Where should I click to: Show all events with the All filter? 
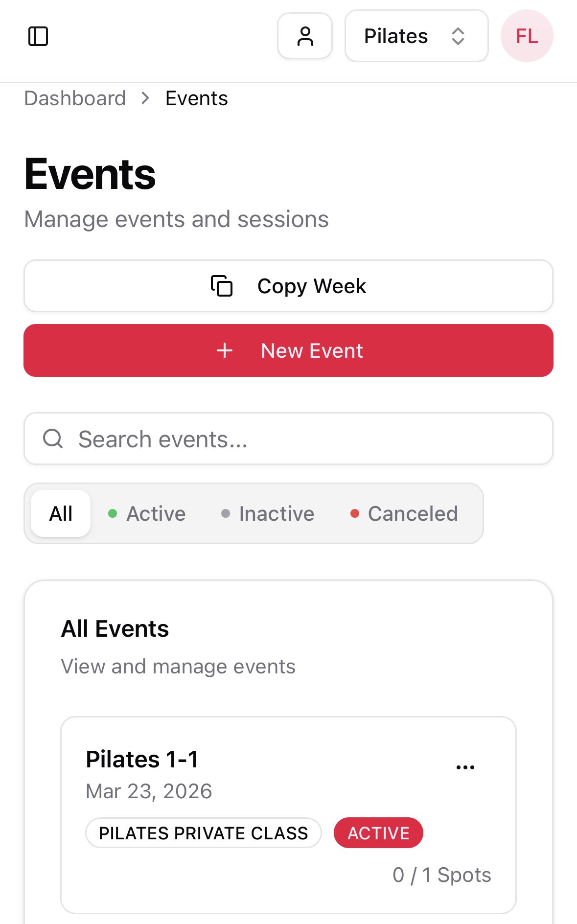61,513
